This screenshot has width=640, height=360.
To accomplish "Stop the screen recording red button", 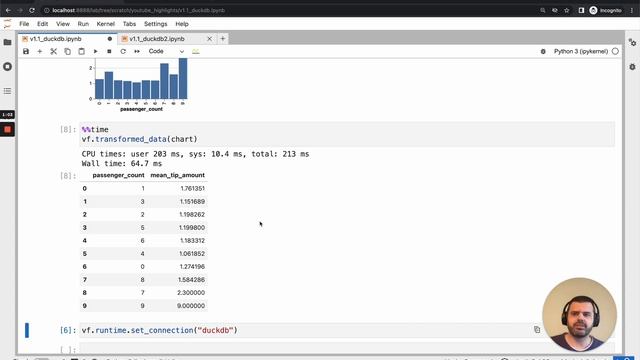I will click(7, 129).
